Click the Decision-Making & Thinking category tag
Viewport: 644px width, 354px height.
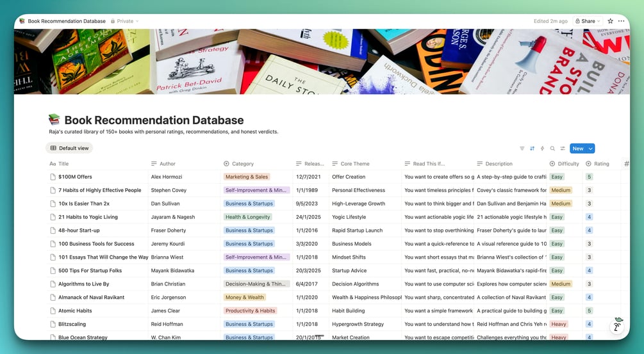[257, 284]
